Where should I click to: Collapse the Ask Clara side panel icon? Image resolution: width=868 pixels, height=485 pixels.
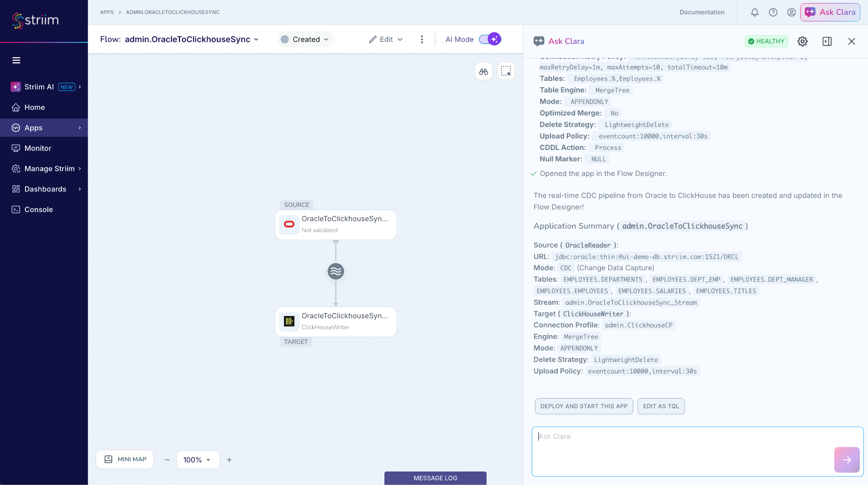point(827,41)
